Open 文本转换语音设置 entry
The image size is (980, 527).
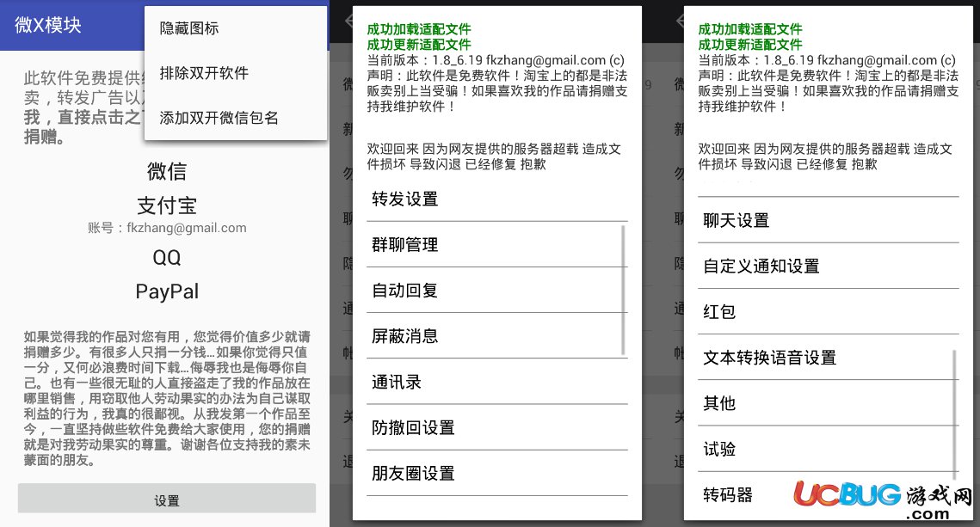pos(828,357)
